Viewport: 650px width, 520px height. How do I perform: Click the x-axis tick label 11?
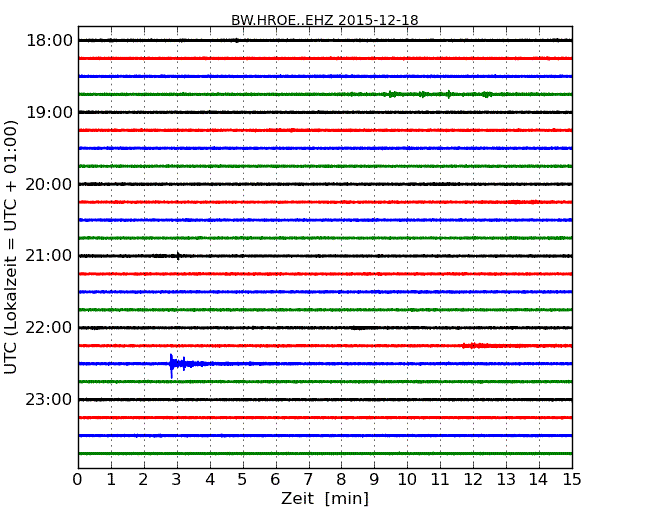(440, 479)
